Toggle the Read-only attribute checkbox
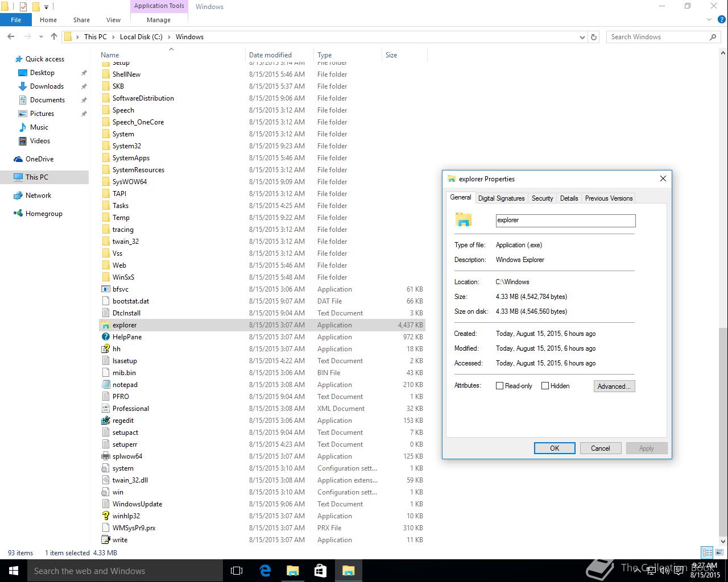728x582 pixels. point(499,386)
